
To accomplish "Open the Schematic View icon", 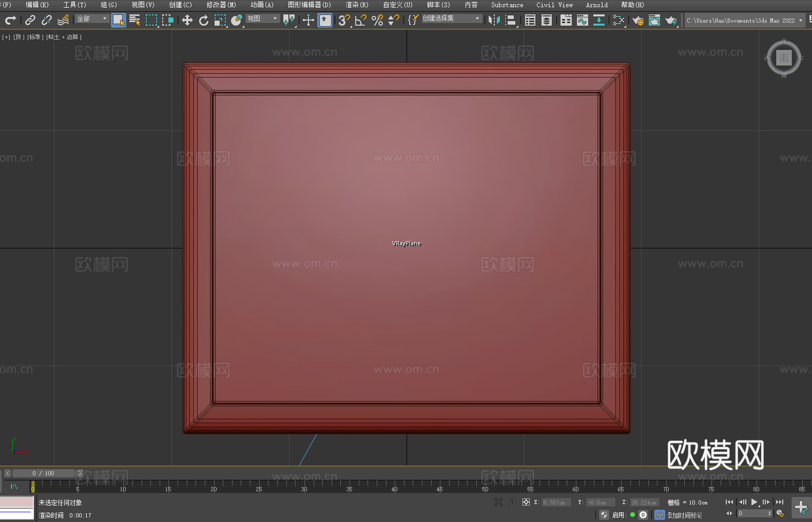I will (x=599, y=20).
